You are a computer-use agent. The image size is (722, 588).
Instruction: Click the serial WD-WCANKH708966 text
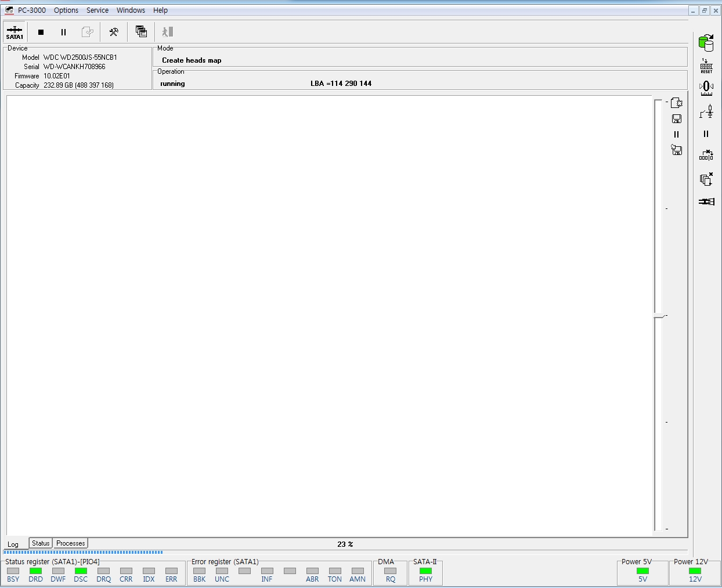pyautogui.click(x=74, y=67)
